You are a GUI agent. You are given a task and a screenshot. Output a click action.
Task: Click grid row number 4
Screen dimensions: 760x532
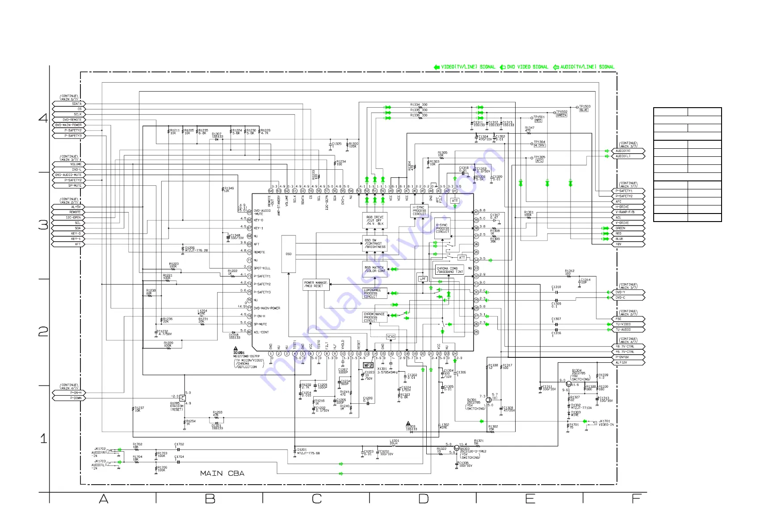point(43,118)
